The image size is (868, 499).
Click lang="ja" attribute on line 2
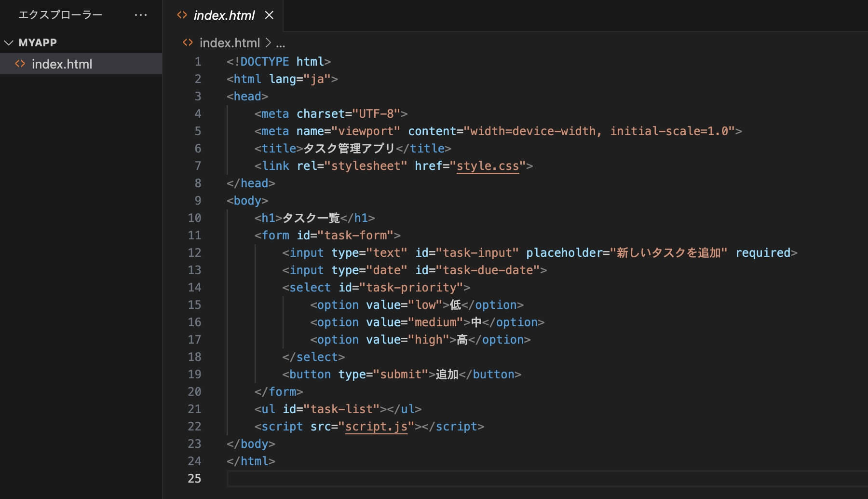pos(299,79)
